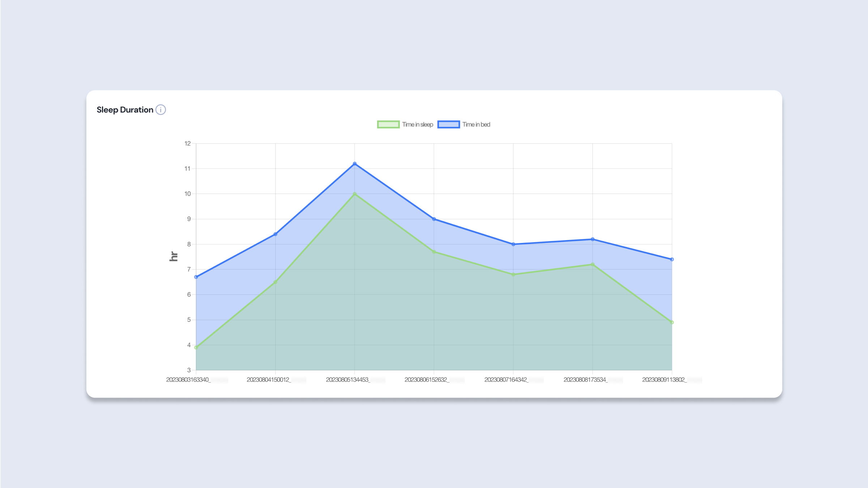Click the x-axis label 20230806152632_

[427, 380]
